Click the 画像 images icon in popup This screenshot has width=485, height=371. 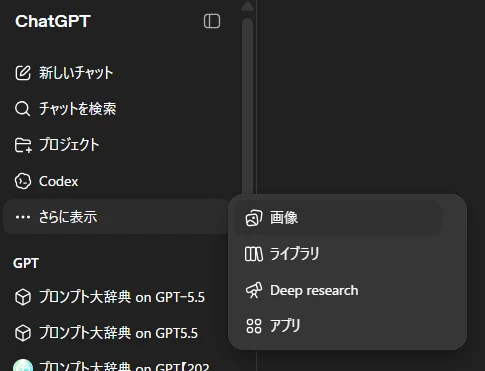point(254,218)
